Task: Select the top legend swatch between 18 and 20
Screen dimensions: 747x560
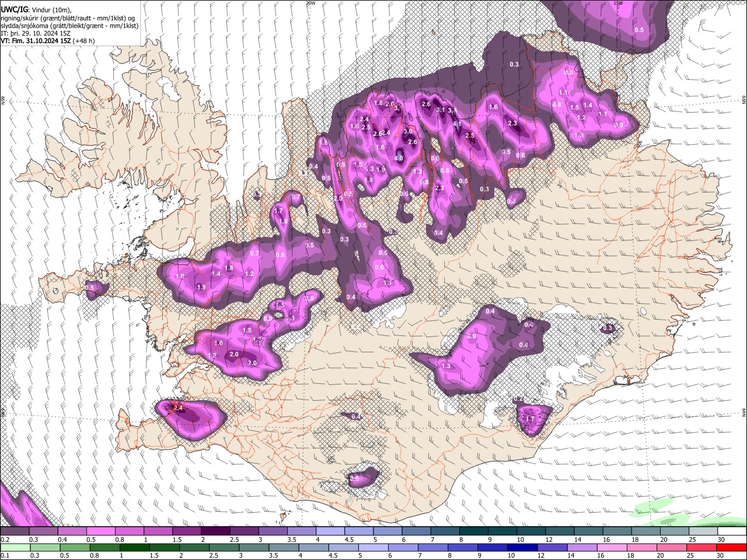Action: click(x=645, y=531)
